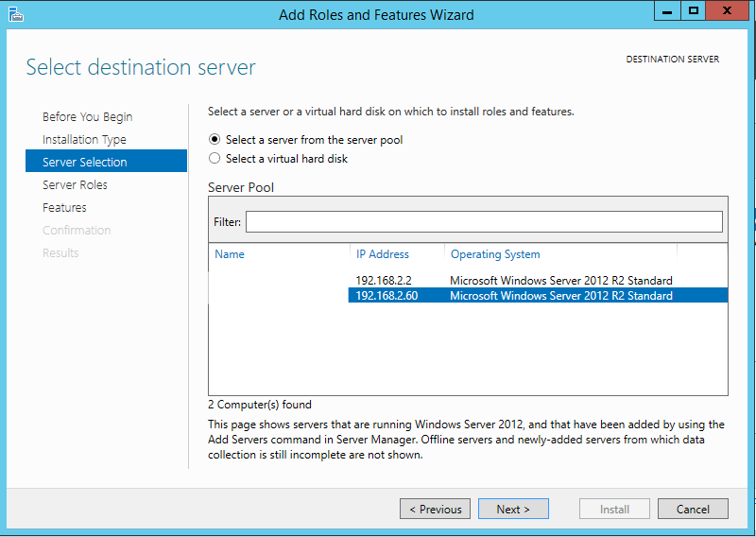Jump to Features step
The width and height of the screenshot is (756, 537).
point(64,207)
